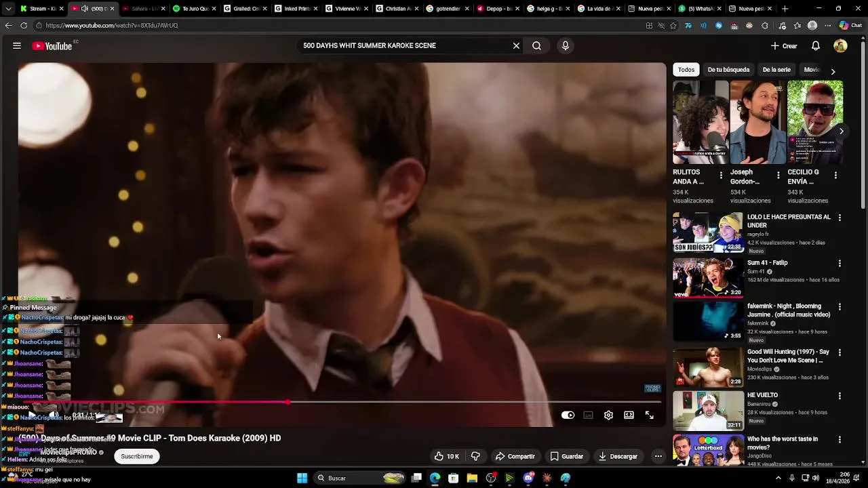Mute the video with the volume icon
The image size is (868, 488).
click(x=54, y=415)
